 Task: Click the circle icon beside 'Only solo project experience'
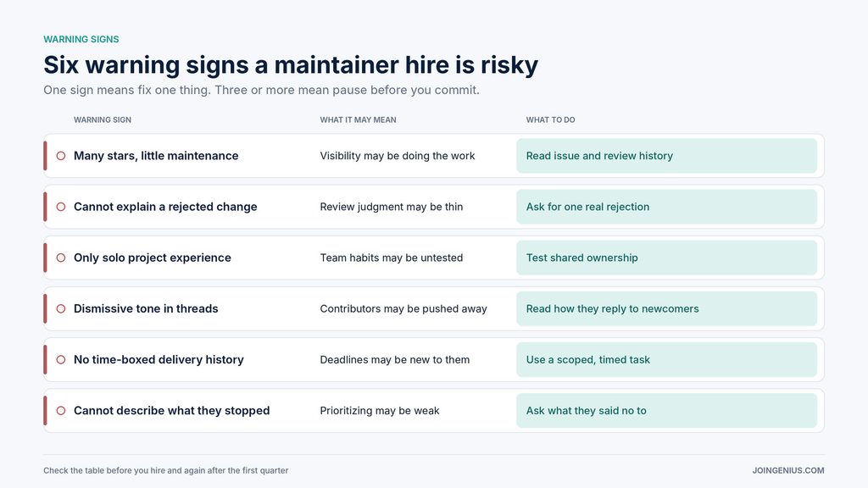[x=61, y=258]
